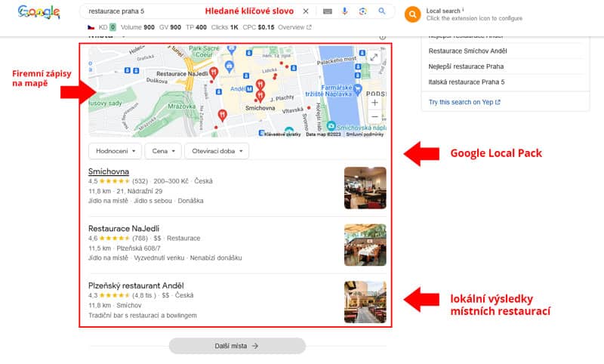Click the Google logo
This screenshot has height=364, width=604.
click(39, 12)
